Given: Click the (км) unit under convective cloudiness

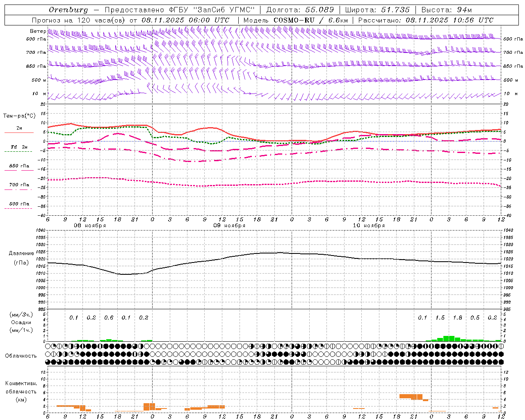Looking at the screenshot, I should pyautogui.click(x=21, y=399).
